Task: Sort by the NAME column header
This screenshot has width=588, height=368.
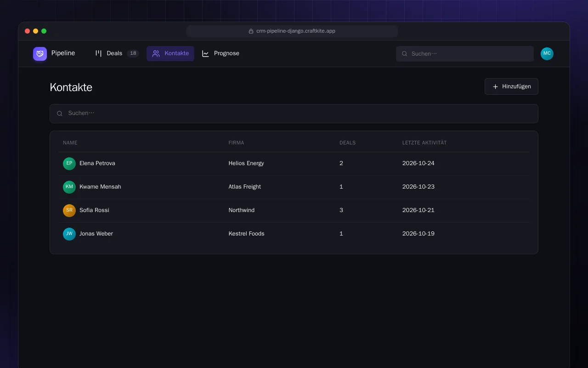Action: point(70,143)
